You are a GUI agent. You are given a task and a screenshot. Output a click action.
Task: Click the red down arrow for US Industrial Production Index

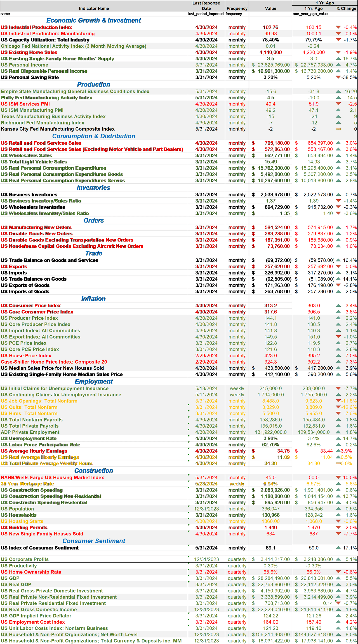click(338, 27)
